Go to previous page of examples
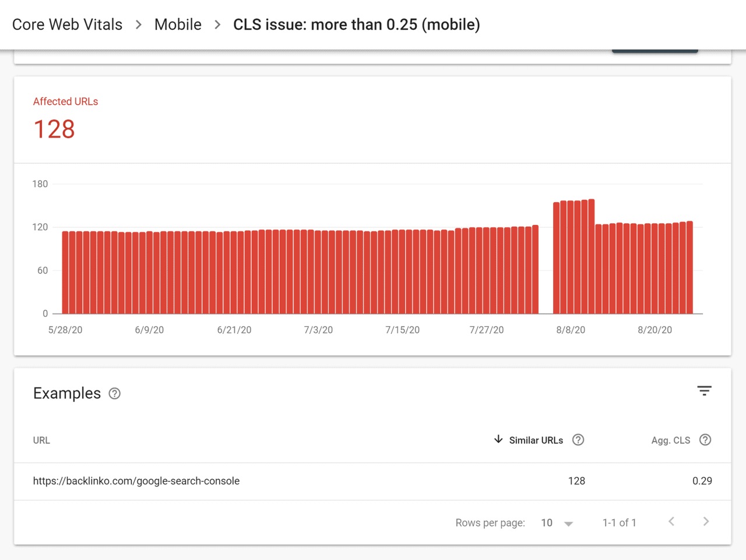The height and width of the screenshot is (560, 746). point(671,522)
